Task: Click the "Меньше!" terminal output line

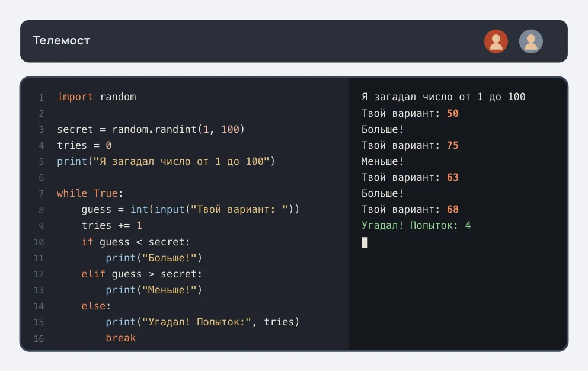Action: (x=382, y=161)
